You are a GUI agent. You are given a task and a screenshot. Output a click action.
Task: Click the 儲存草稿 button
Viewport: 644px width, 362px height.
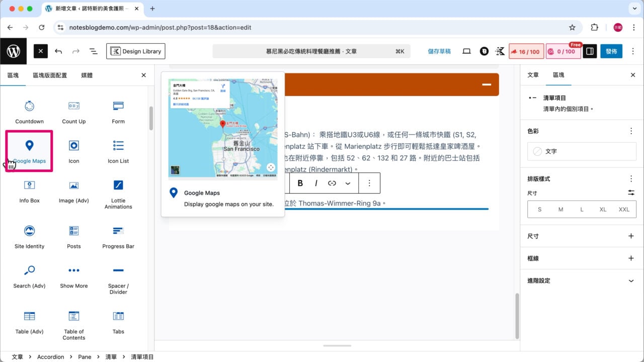pos(439,51)
